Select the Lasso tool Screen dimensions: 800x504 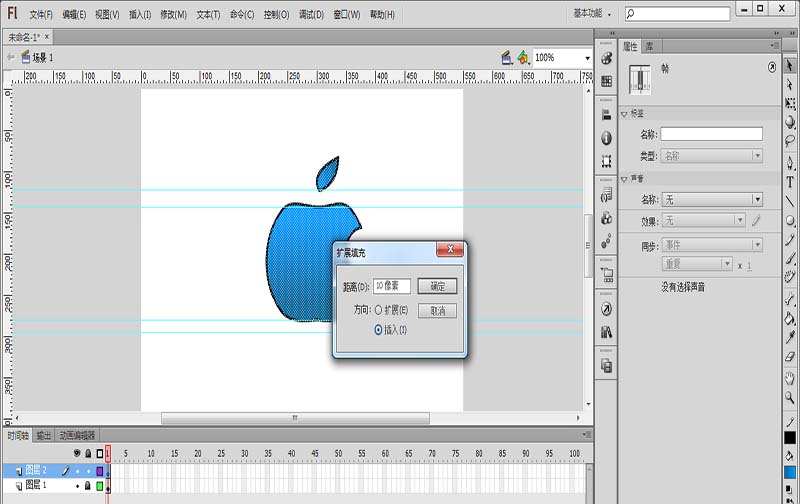[790, 140]
